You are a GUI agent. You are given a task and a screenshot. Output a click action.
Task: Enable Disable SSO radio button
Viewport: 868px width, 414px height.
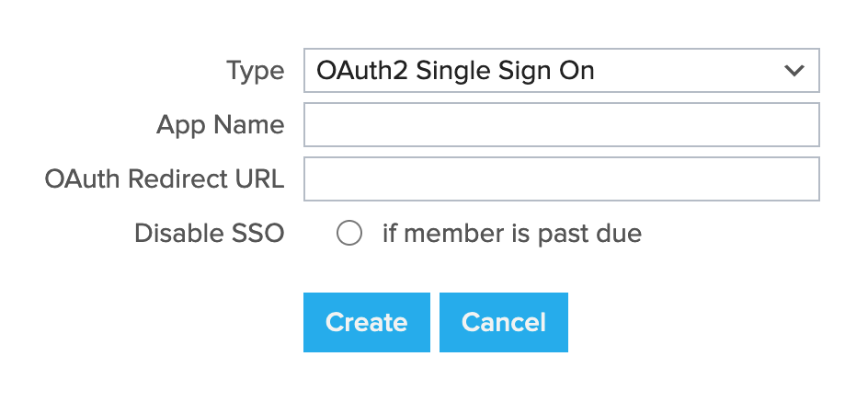(x=349, y=234)
